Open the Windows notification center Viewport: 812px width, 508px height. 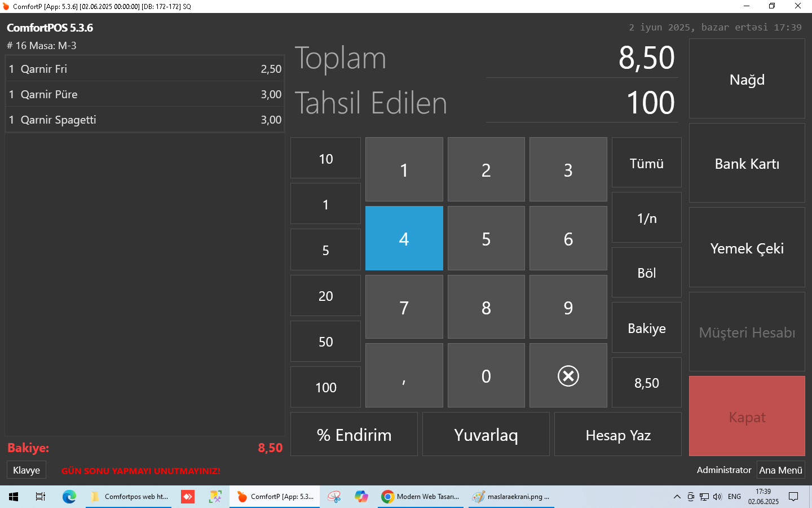coord(793,497)
